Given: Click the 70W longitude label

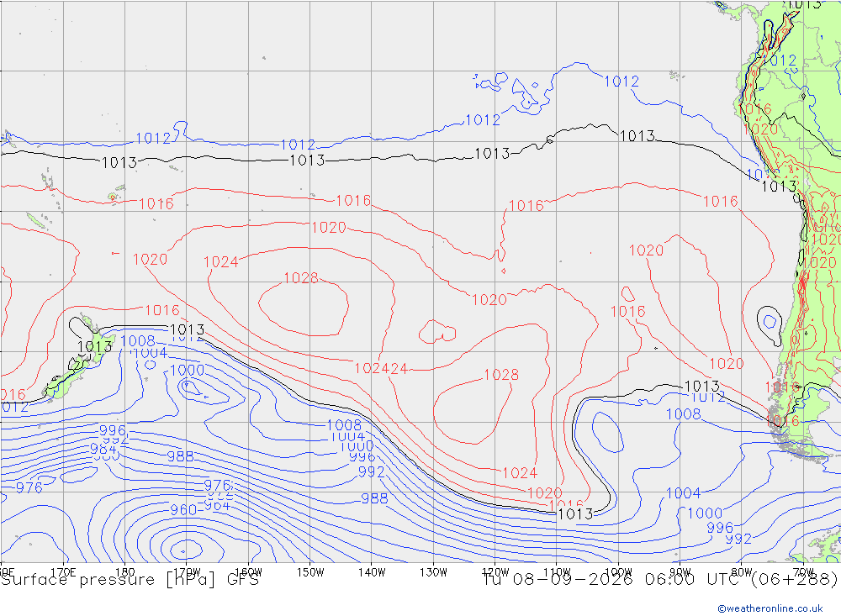Looking at the screenshot, I should click(803, 572).
